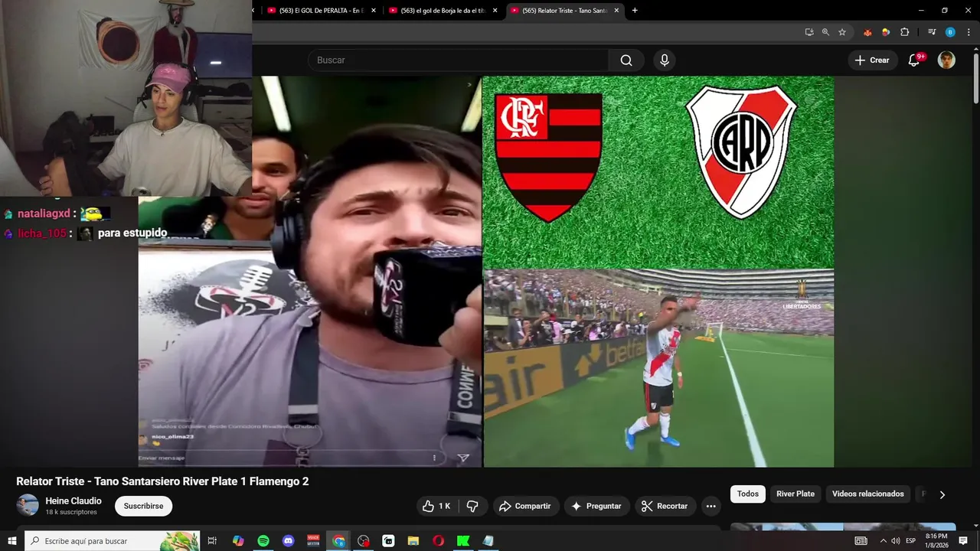
Task: Click the video title Relator Triste
Action: (x=162, y=481)
